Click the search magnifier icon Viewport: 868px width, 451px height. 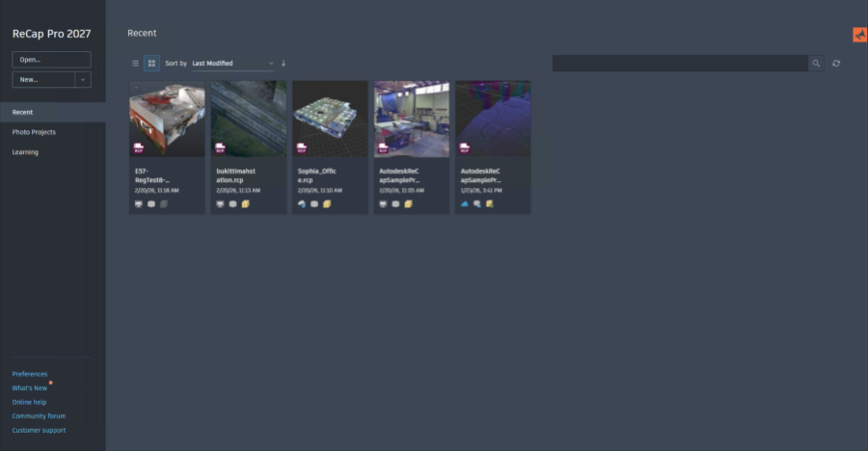point(816,64)
